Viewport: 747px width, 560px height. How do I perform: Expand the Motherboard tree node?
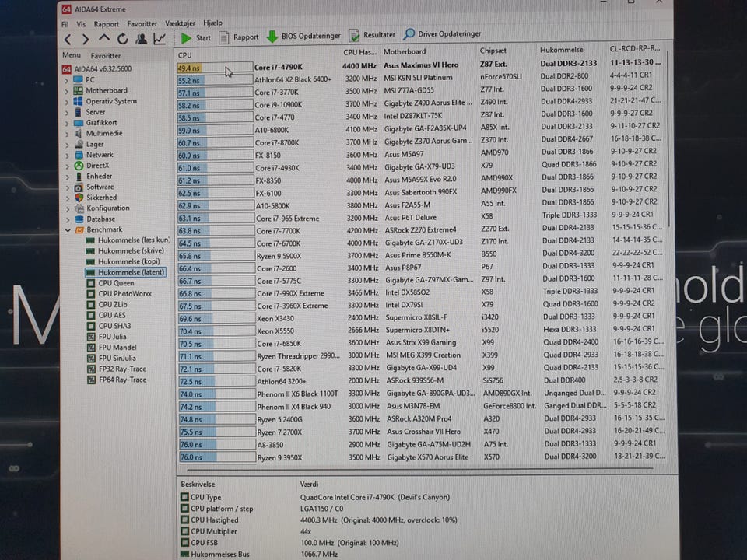coord(68,90)
